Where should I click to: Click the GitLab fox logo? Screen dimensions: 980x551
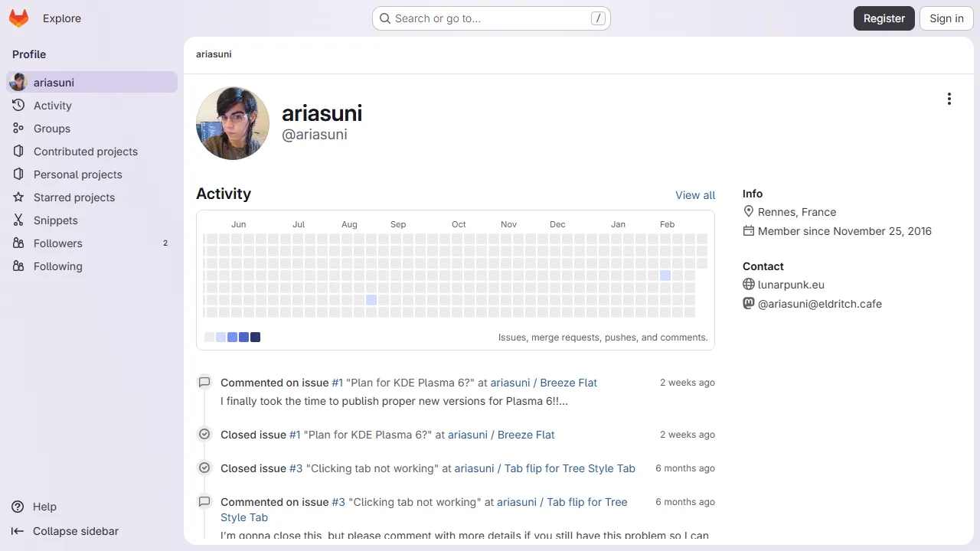pyautogui.click(x=18, y=18)
